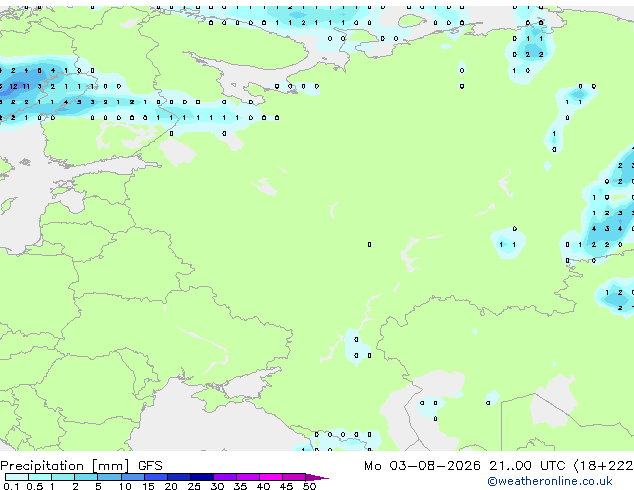The height and width of the screenshot is (490, 634).
Task: Click the '50' legend scale value
Action: click(x=310, y=486)
